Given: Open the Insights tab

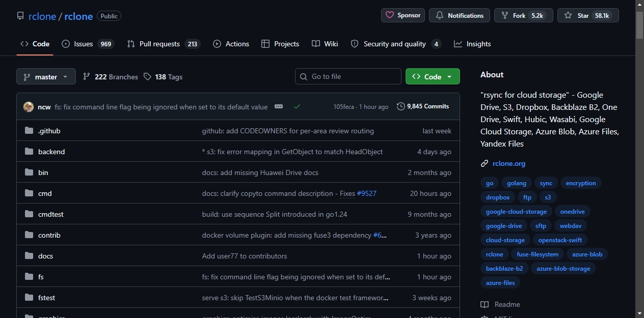Looking at the screenshot, I should tap(472, 44).
